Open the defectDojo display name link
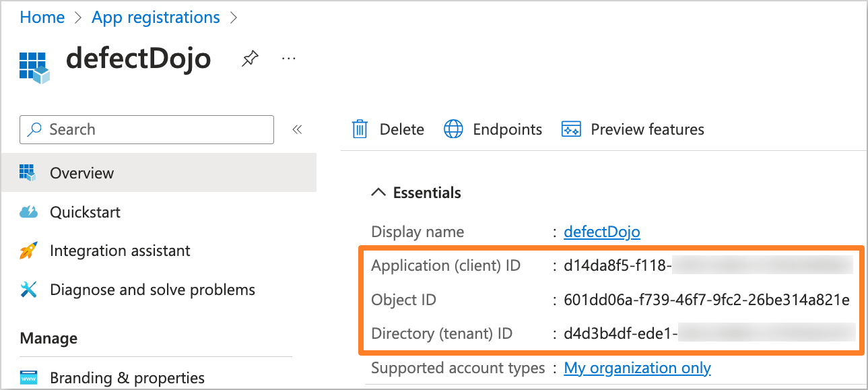Screen dimensions: 868x390 click(x=601, y=232)
